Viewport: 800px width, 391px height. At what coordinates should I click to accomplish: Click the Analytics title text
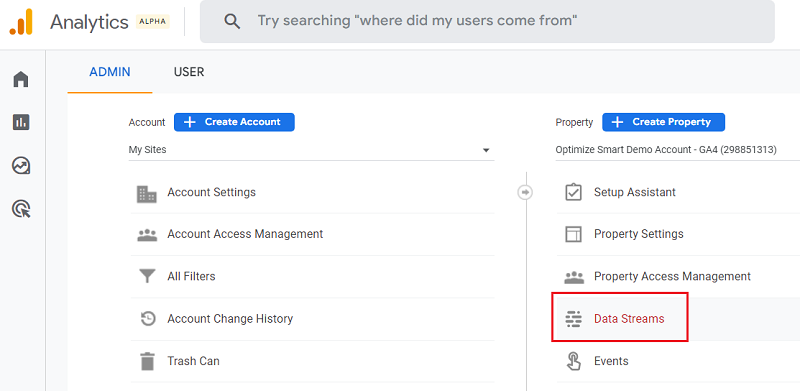tap(89, 22)
